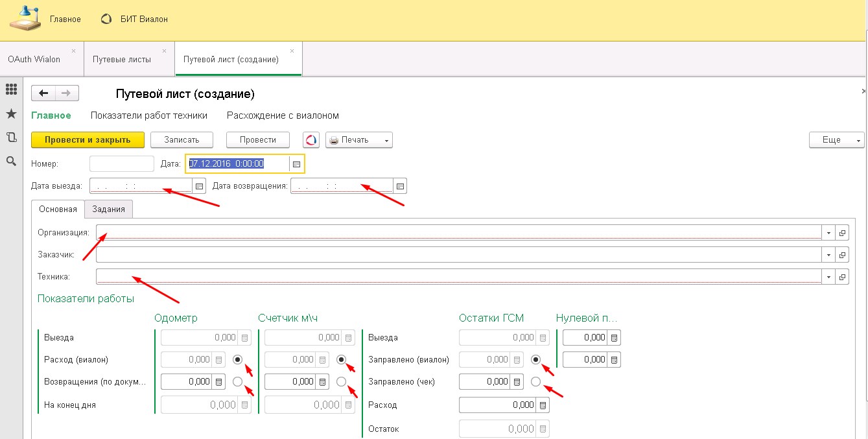Click the Записать button
This screenshot has height=439, width=868.
point(183,140)
